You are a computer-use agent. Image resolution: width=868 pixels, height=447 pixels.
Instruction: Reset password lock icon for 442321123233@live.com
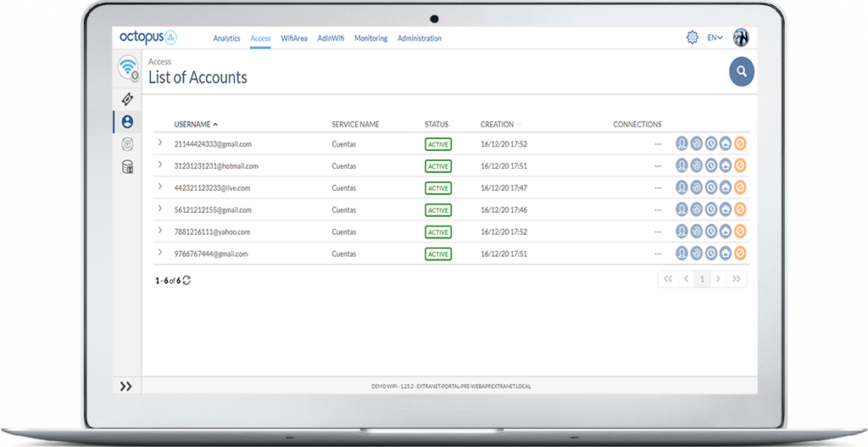pyautogui.click(x=697, y=187)
